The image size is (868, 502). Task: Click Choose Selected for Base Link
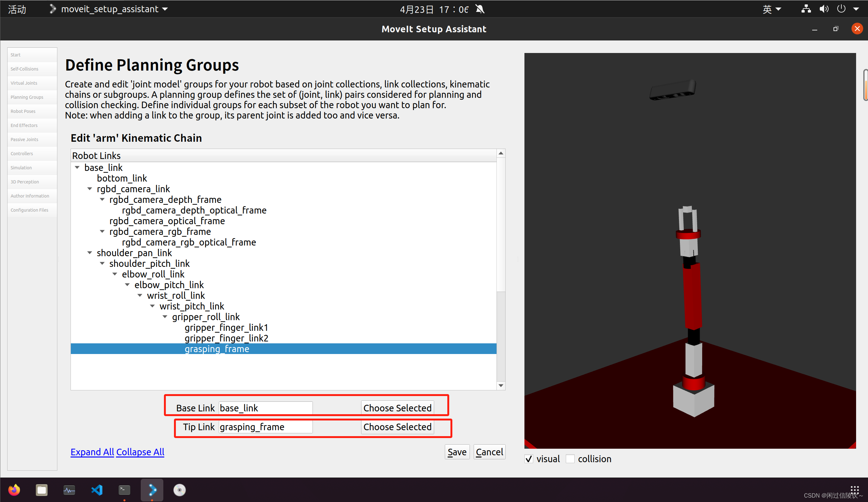[397, 408]
